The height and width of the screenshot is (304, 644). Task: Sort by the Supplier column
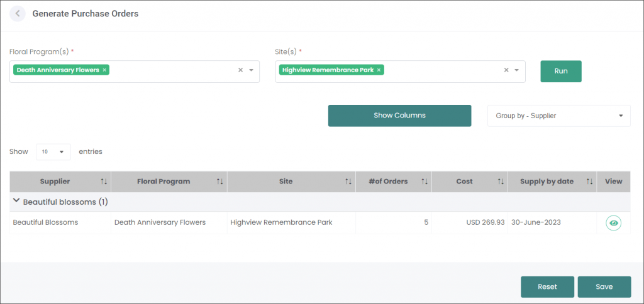pyautogui.click(x=104, y=182)
